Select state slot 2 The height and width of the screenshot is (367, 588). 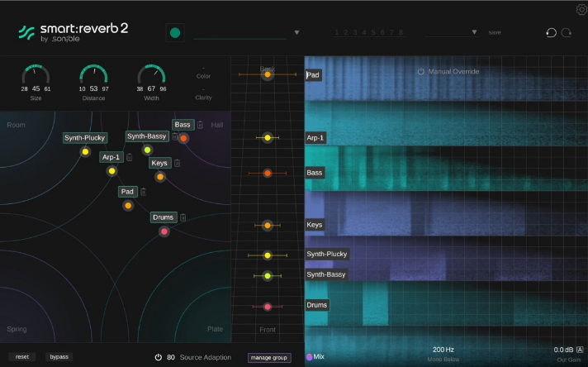point(346,32)
